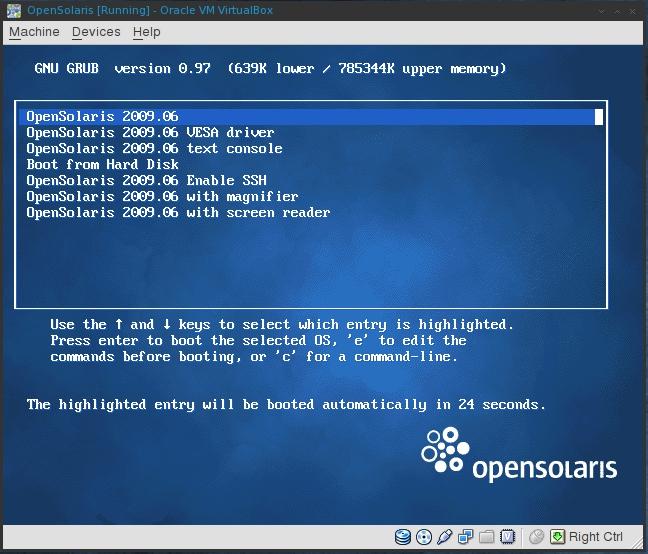This screenshot has width=648, height=554.
Task: Click the optical CD/DVD drive icon
Action: click(x=424, y=537)
